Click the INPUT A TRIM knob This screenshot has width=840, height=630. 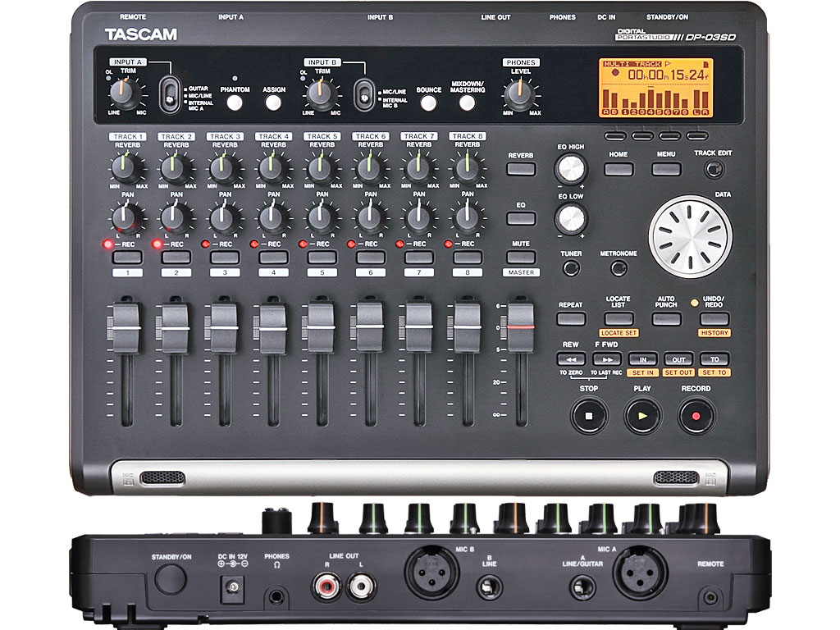pyautogui.click(x=126, y=94)
